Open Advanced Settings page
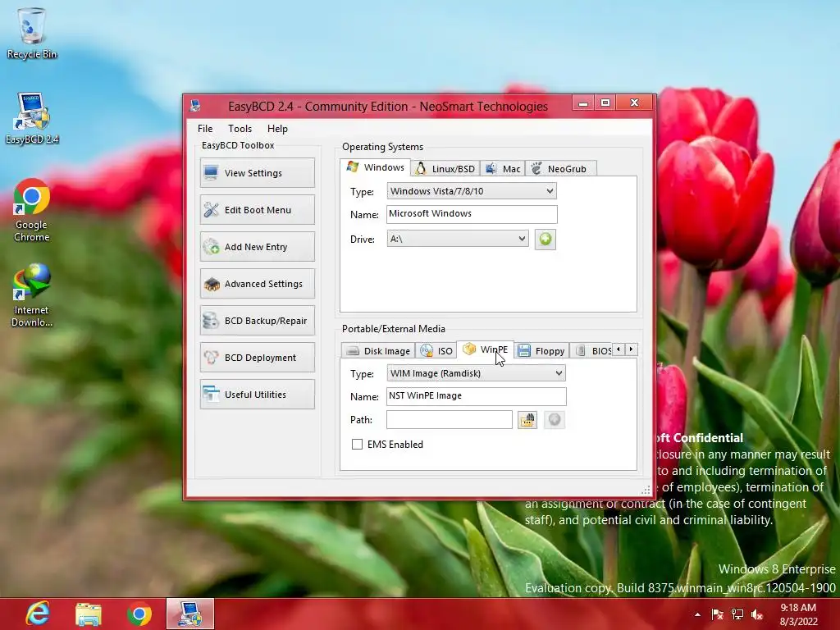Viewport: 840px width, 630px height. (x=257, y=283)
